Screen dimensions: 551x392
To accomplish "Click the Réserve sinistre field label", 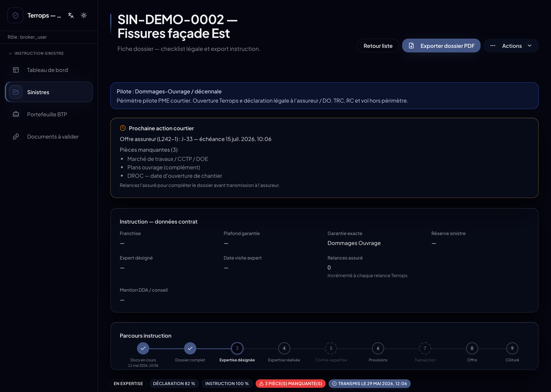I will tap(448, 233).
